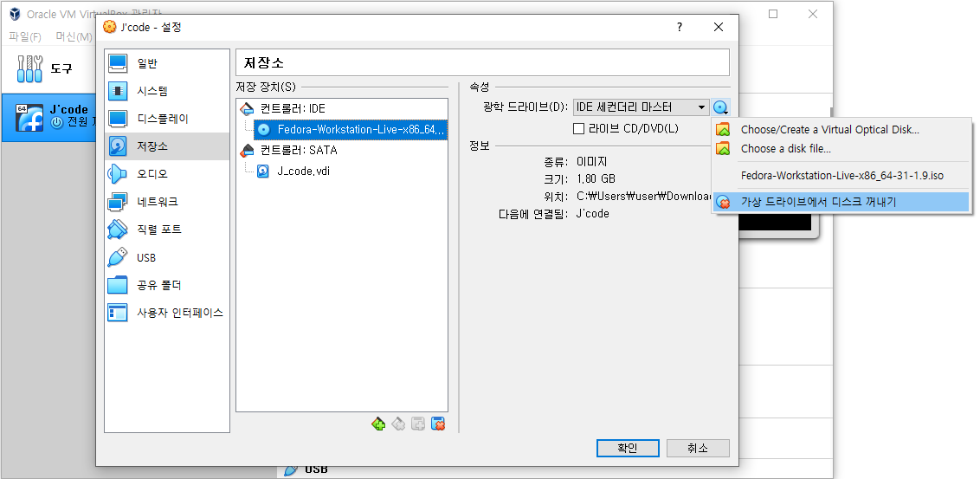Maximize the VirtualBox manager window
This screenshot has height=479, width=980.
click(x=773, y=14)
